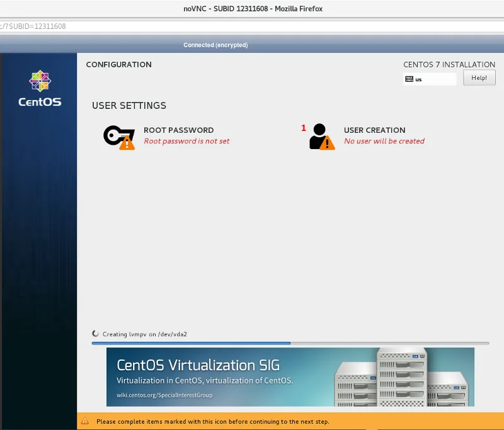Click the warning triangle in the orange bar
Screen dimensions: 504x430
[85, 422]
